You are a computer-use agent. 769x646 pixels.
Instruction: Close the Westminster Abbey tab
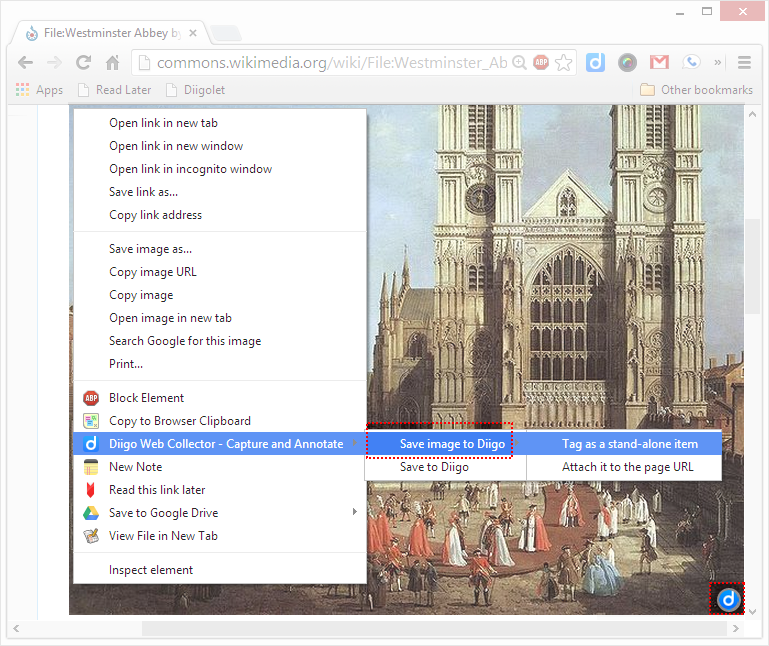[193, 33]
